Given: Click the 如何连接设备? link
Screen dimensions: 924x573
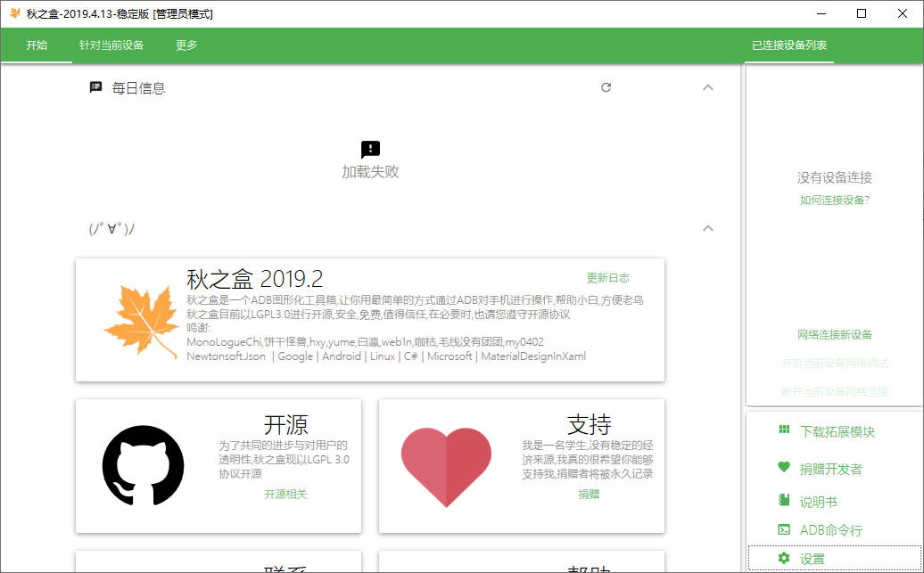Looking at the screenshot, I should (x=834, y=201).
